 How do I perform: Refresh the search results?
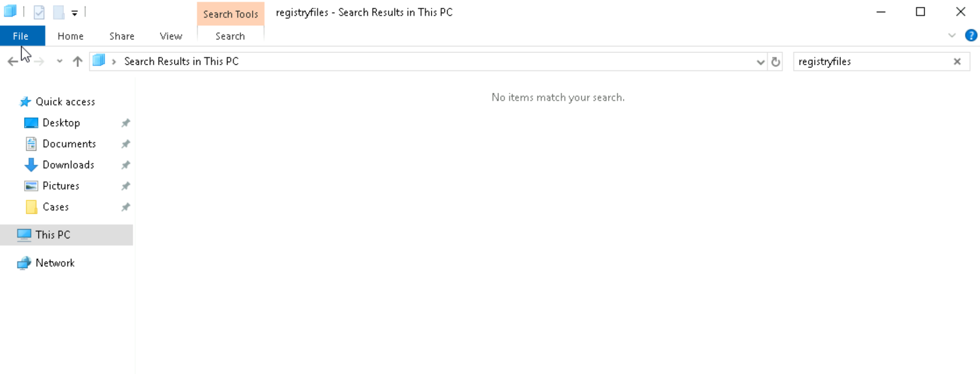coord(776,62)
